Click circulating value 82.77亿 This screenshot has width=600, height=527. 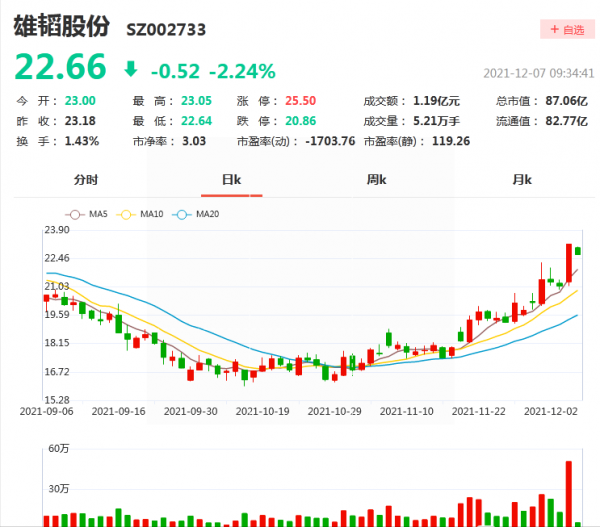tap(566, 121)
